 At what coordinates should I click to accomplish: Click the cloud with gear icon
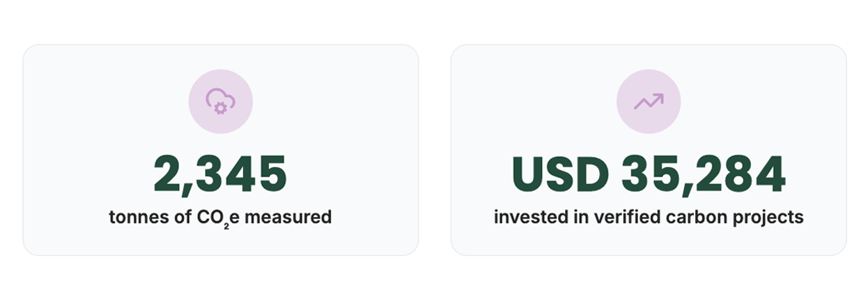click(220, 102)
